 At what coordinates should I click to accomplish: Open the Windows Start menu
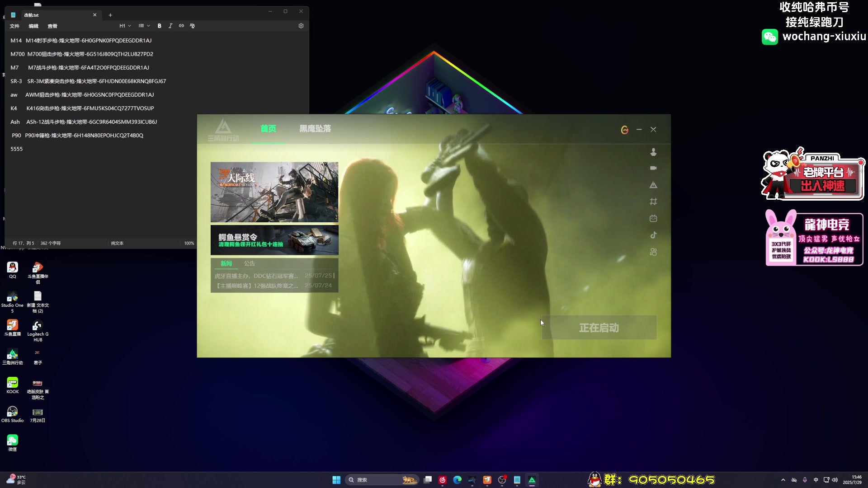pyautogui.click(x=336, y=480)
